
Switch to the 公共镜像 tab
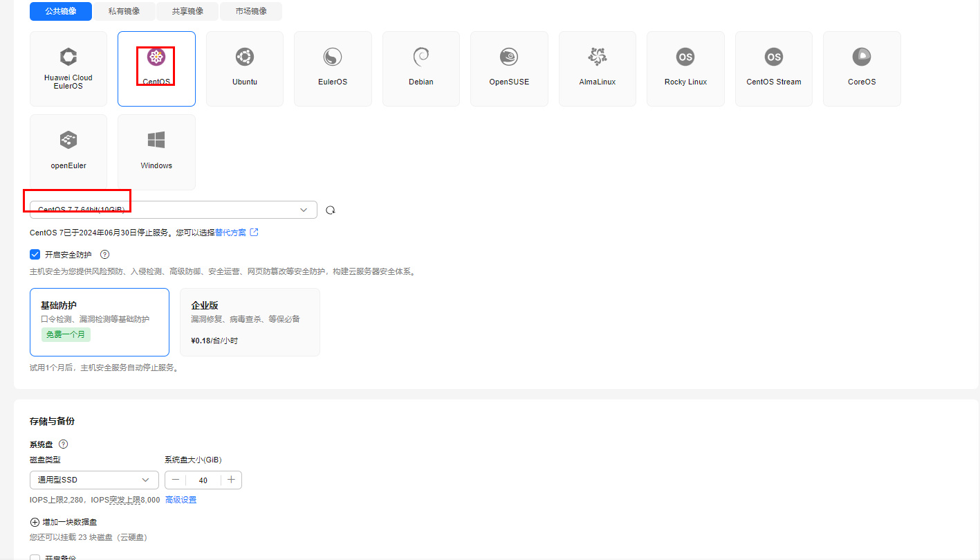pos(61,11)
